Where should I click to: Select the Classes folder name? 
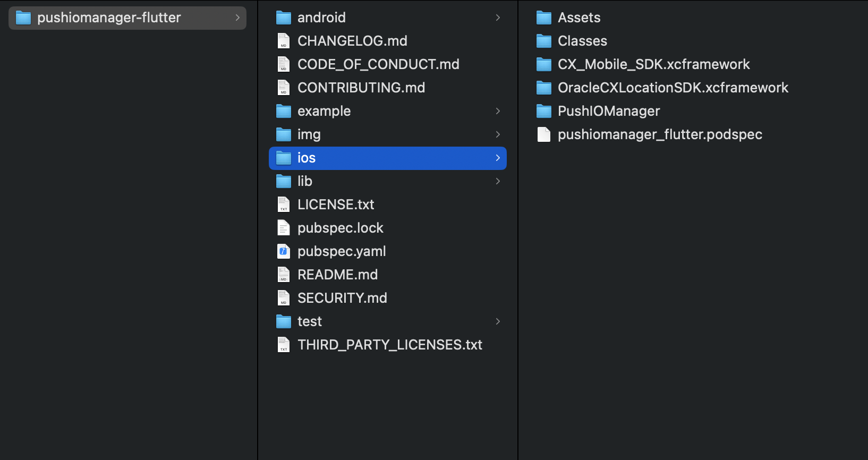click(582, 41)
